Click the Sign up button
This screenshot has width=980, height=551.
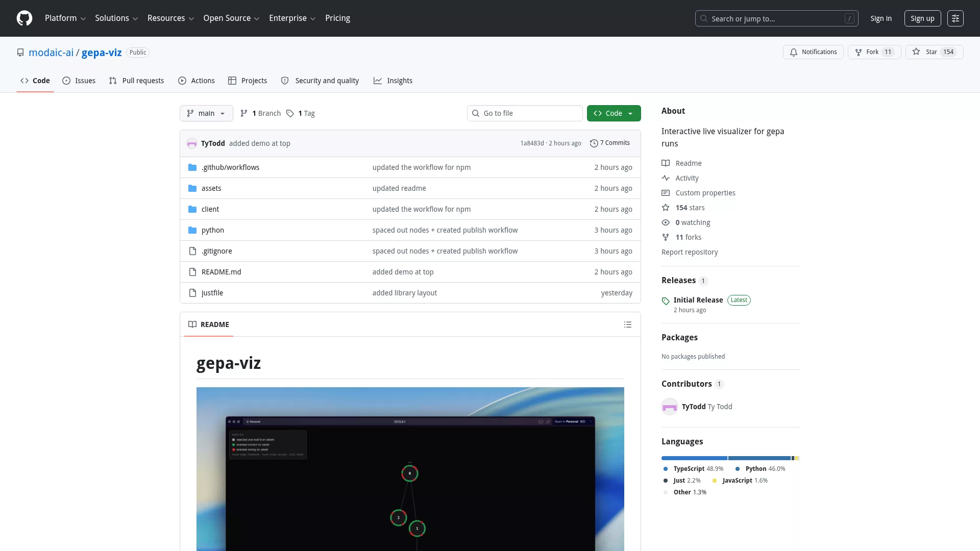(x=922, y=18)
